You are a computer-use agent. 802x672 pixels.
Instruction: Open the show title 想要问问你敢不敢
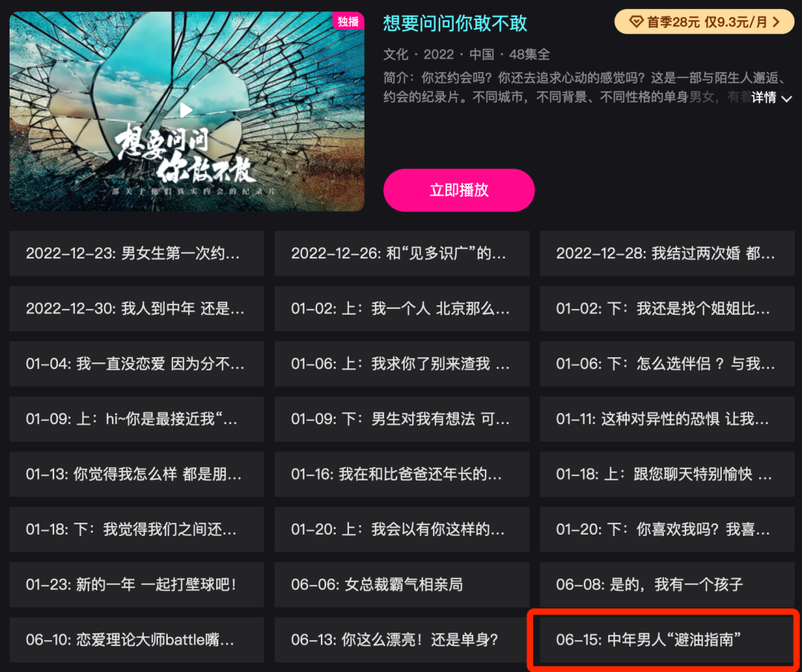pos(454,23)
